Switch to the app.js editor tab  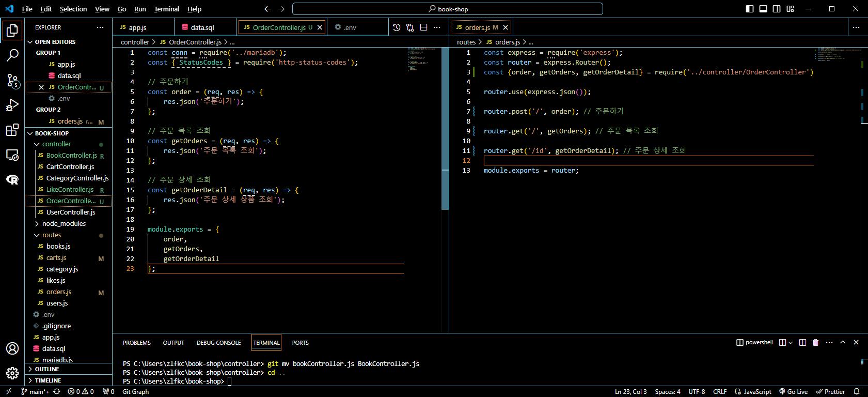pyautogui.click(x=144, y=27)
